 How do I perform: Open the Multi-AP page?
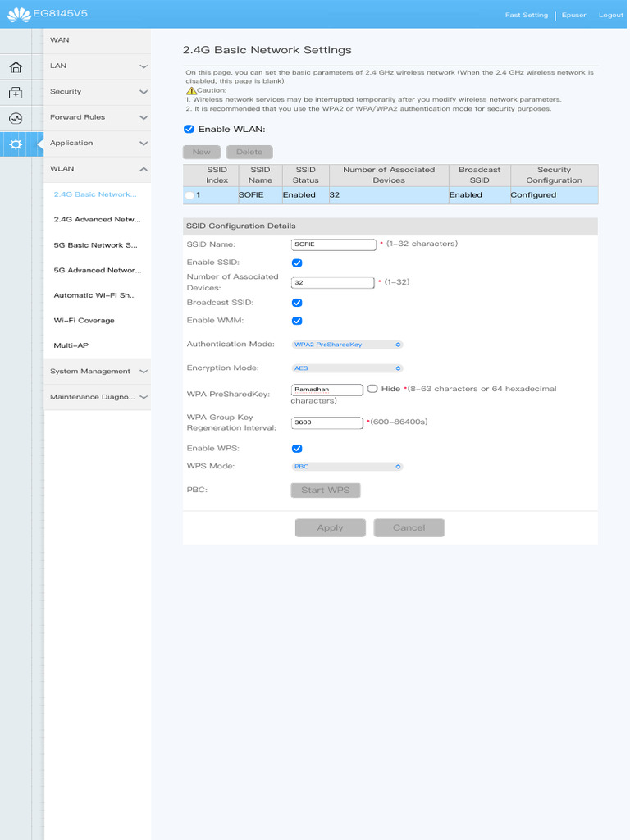(x=71, y=345)
